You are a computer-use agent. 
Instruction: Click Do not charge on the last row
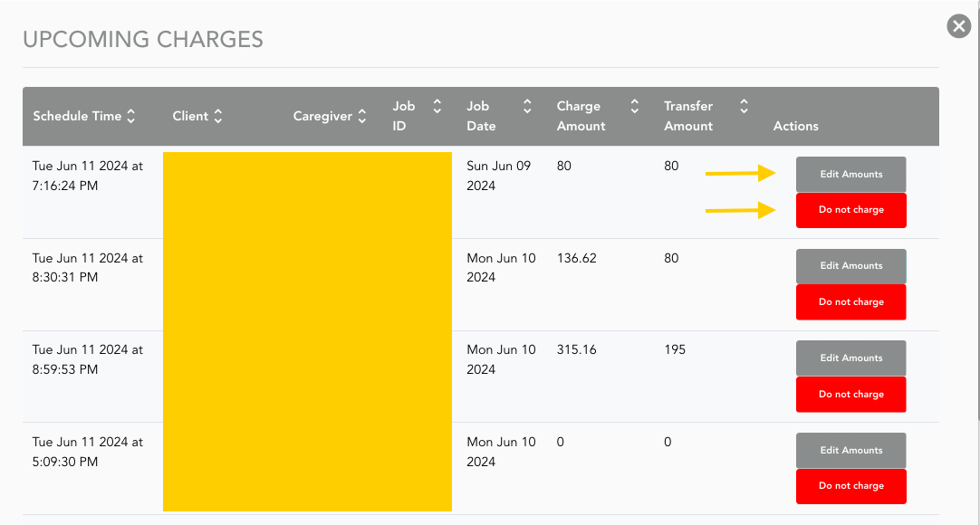pyautogui.click(x=850, y=486)
